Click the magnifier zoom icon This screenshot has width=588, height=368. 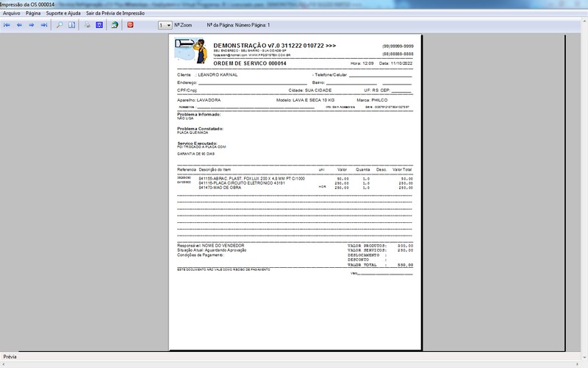pos(60,25)
